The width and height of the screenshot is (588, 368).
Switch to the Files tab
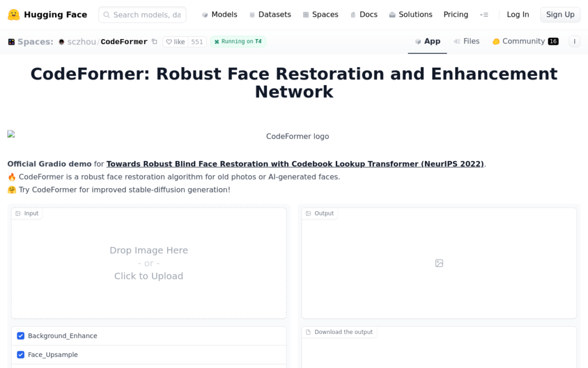click(x=466, y=41)
